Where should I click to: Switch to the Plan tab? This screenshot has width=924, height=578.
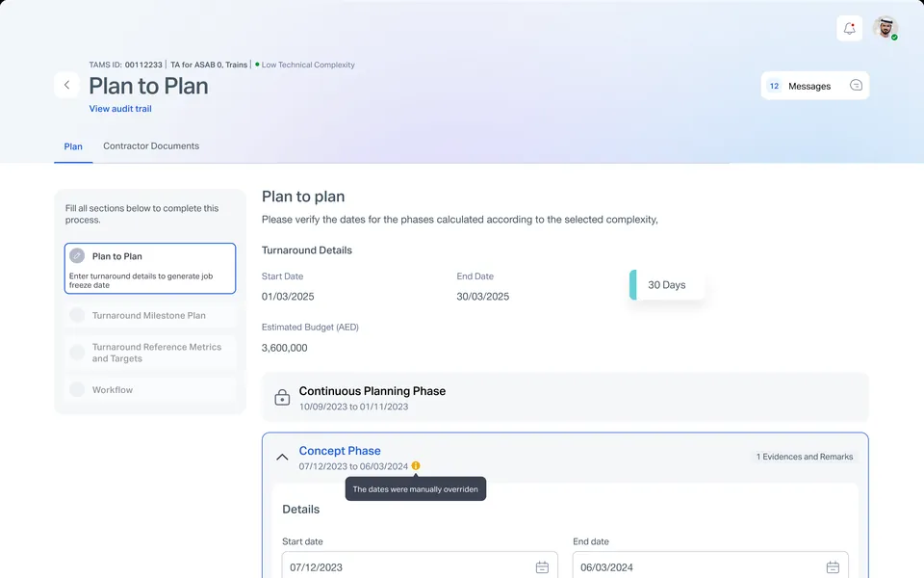[73, 146]
